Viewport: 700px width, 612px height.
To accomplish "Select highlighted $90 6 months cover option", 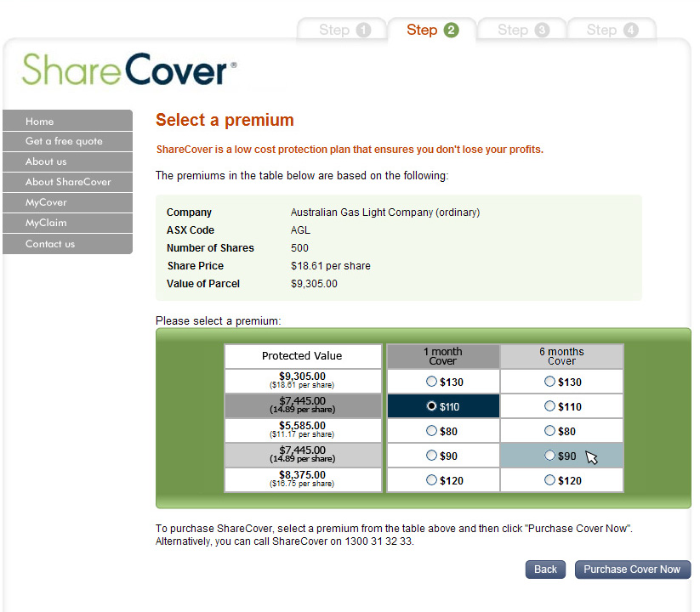I will pos(549,455).
